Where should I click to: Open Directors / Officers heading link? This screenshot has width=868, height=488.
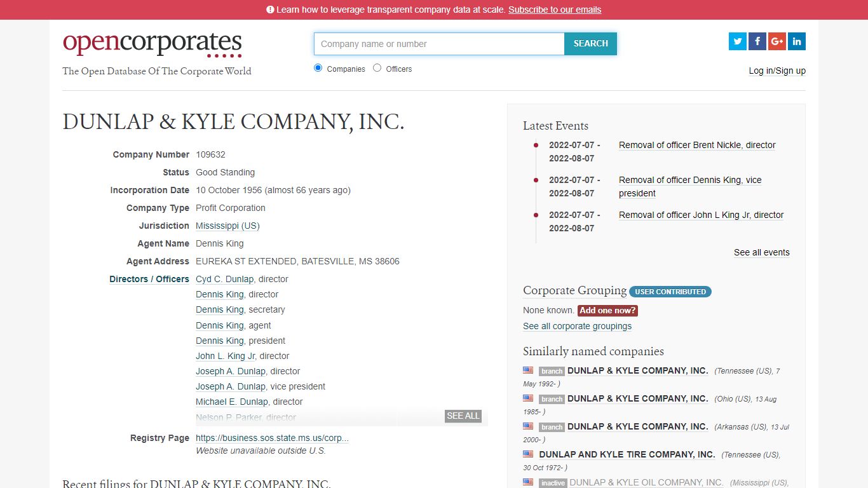click(149, 279)
